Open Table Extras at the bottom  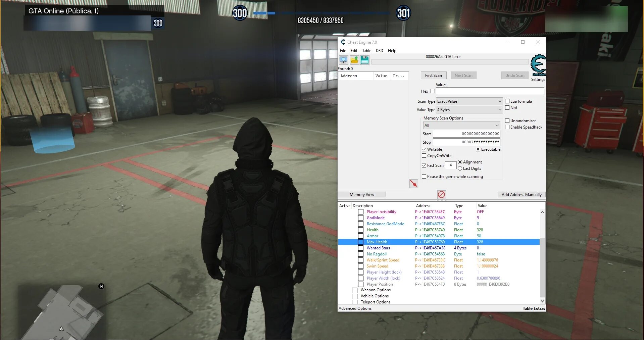coord(534,308)
